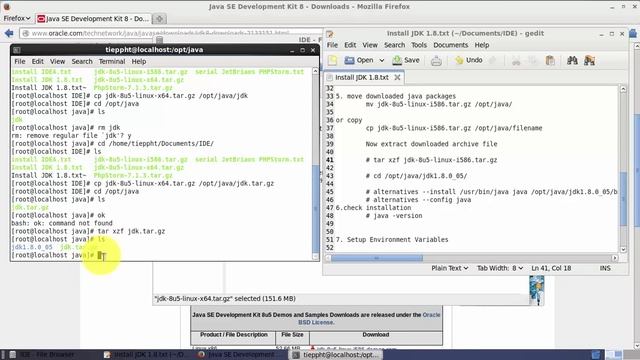Select the Install JDK 1.8.txt document tab
Viewport: 640px width, 360px height.
(x=362, y=77)
